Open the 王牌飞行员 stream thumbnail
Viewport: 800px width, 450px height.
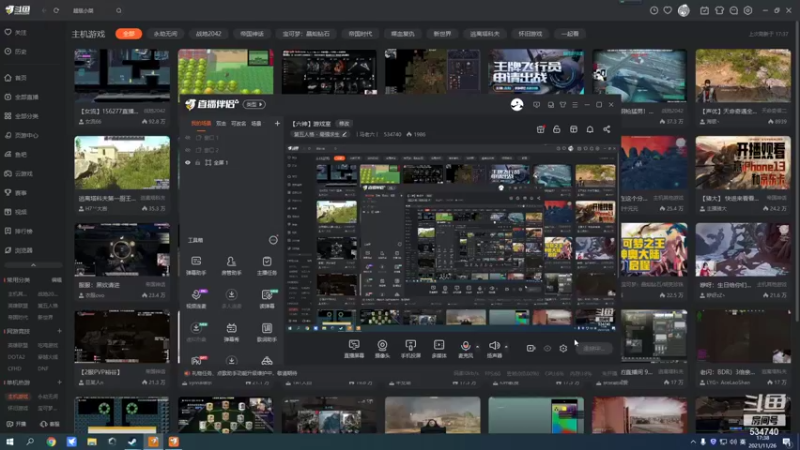pyautogui.click(x=536, y=71)
